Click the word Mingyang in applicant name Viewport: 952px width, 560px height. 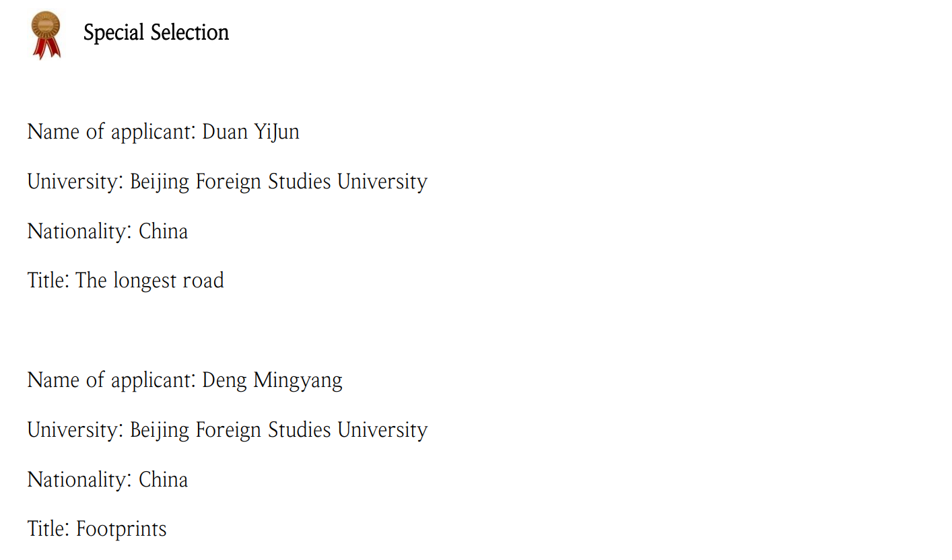pos(298,381)
